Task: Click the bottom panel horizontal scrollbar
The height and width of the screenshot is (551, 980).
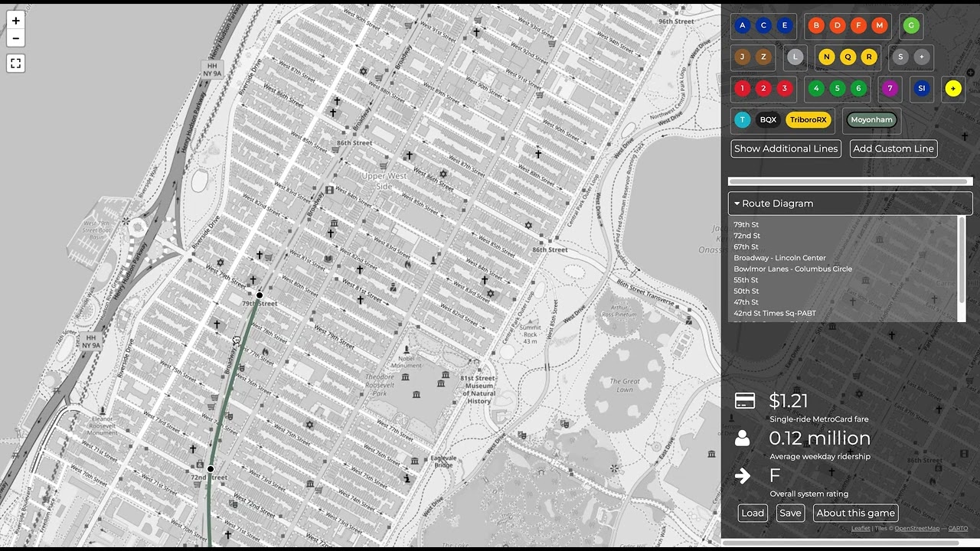Action: (841, 543)
